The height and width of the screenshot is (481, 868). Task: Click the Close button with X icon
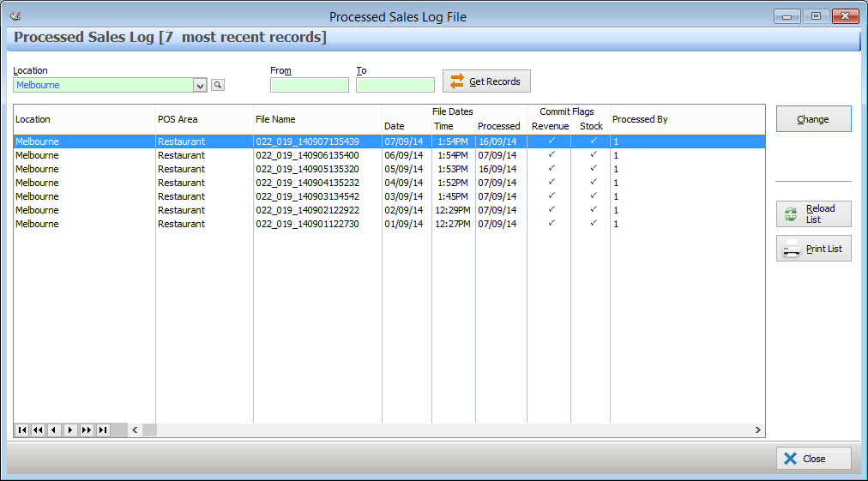click(813, 459)
